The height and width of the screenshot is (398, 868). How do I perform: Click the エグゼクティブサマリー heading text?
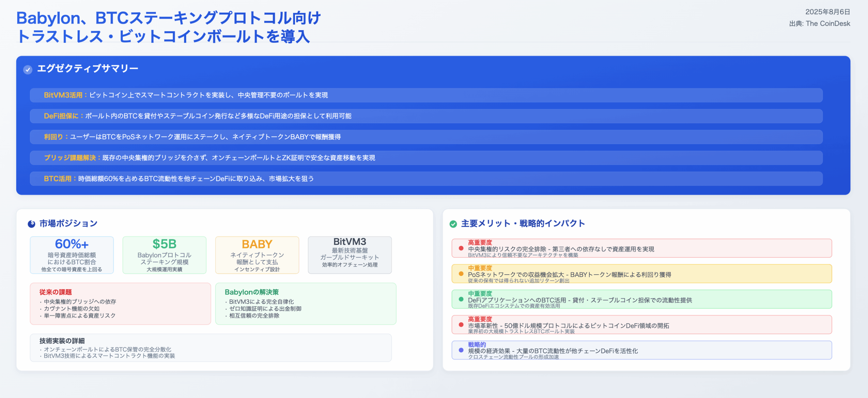pos(87,68)
